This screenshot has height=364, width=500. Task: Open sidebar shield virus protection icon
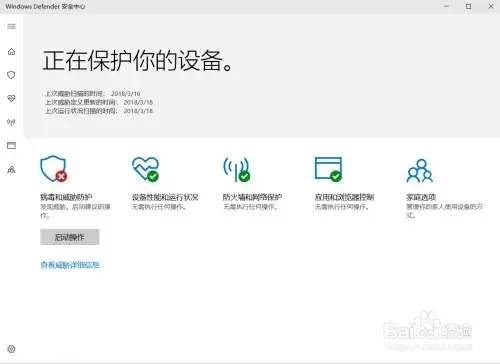pos(11,75)
